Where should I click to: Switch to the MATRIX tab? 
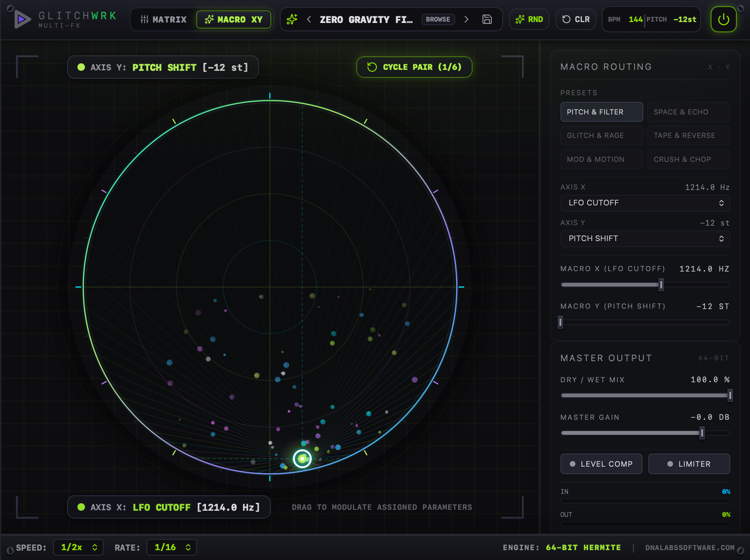tap(163, 19)
